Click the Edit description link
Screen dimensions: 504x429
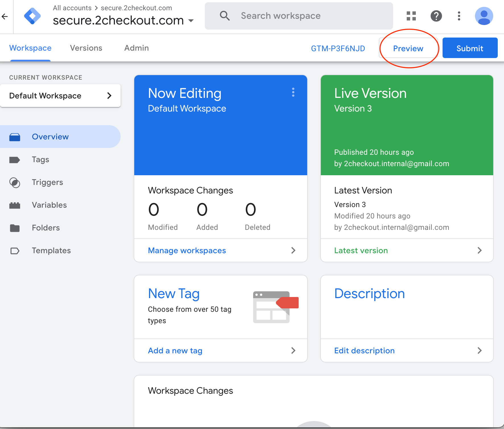tap(364, 350)
